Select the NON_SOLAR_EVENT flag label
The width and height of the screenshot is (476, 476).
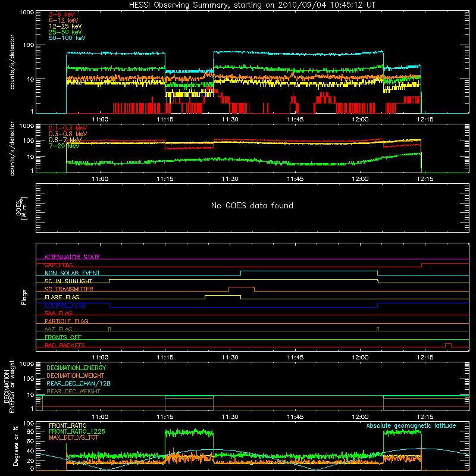tap(72, 273)
